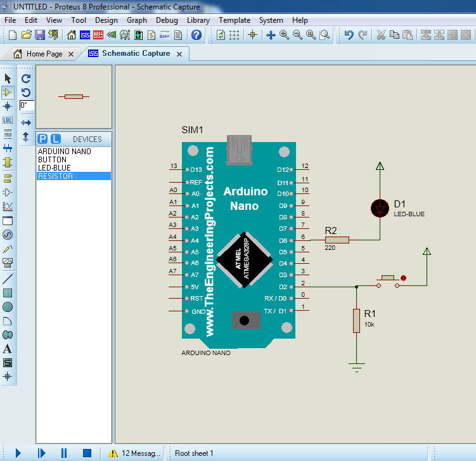Viewport: 476px width, 461px height.
Task: Open the 12 Messages warning log
Action: pos(135,453)
